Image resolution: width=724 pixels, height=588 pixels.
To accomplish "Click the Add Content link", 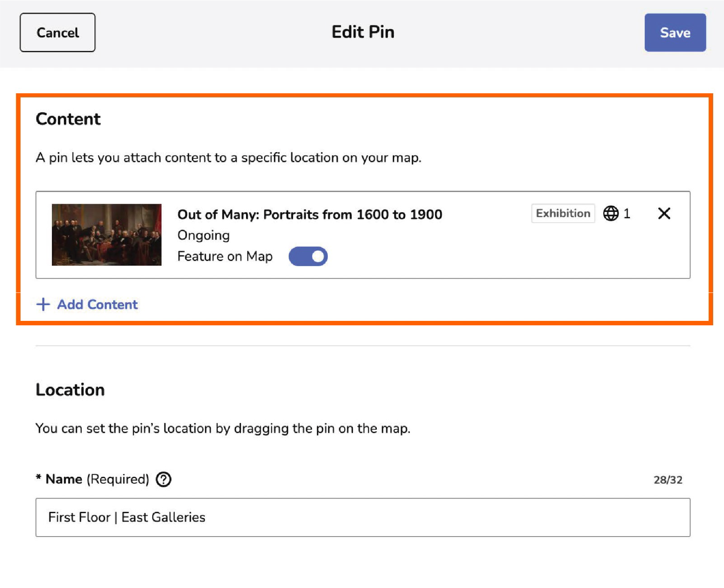I will [97, 304].
